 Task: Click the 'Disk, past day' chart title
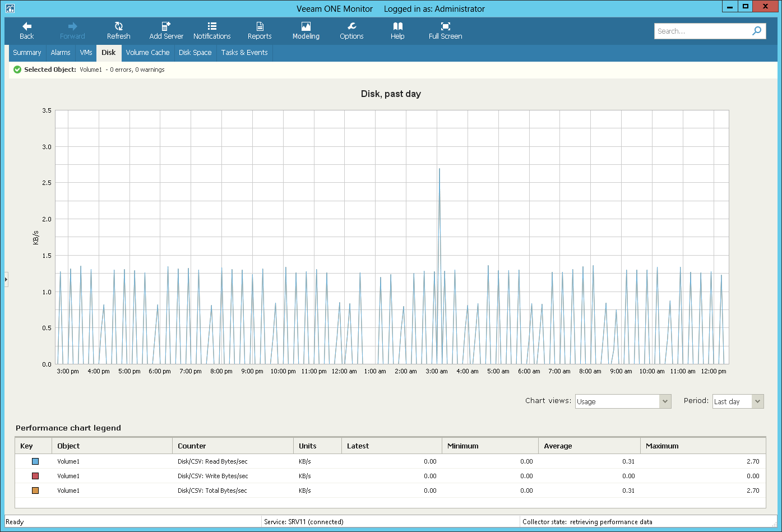(391, 94)
